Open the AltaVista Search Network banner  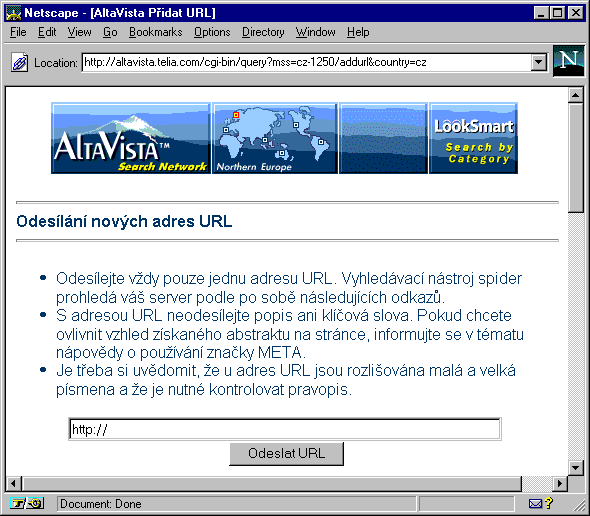[x=131, y=138]
